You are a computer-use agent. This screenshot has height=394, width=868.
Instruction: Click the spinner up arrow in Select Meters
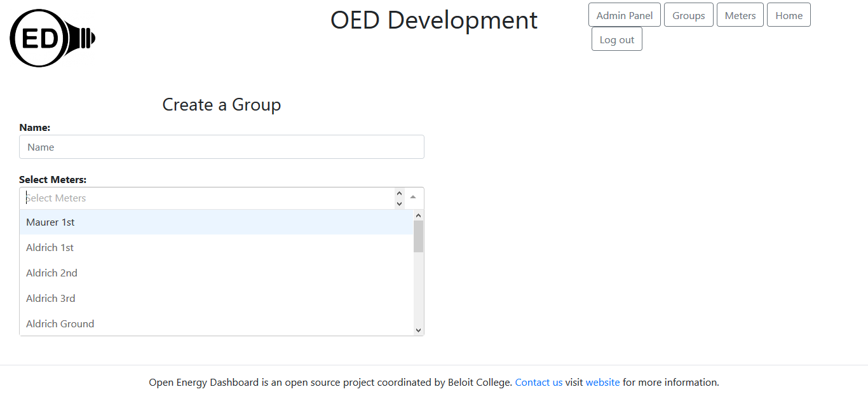(x=399, y=194)
